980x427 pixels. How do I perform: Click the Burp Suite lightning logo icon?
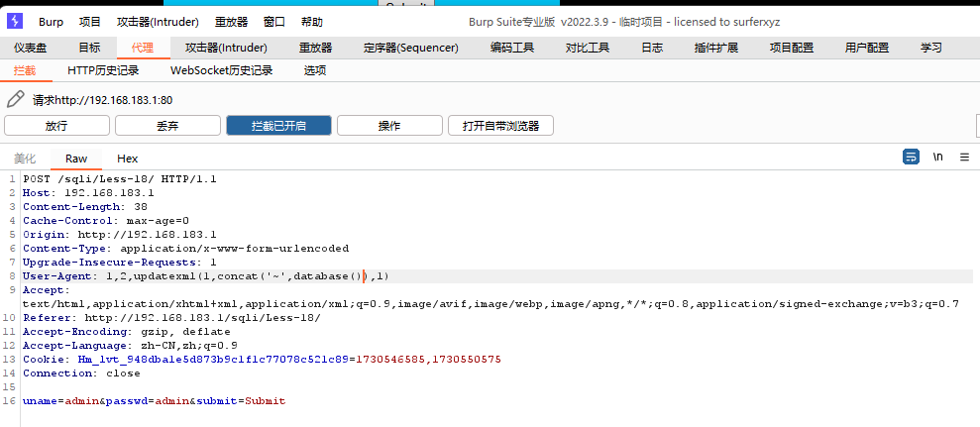[15, 21]
